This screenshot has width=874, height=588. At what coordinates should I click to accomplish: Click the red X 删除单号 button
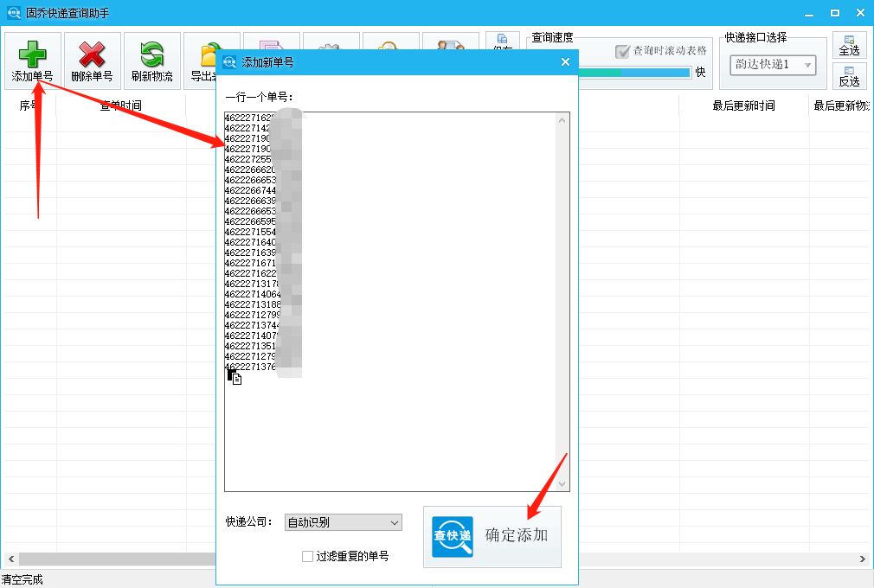pos(93,61)
